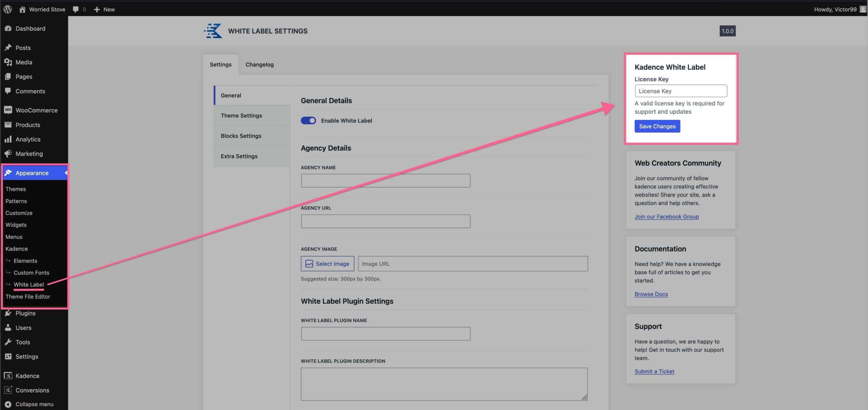Open Elements submenu item
868x410 pixels.
pos(25,261)
